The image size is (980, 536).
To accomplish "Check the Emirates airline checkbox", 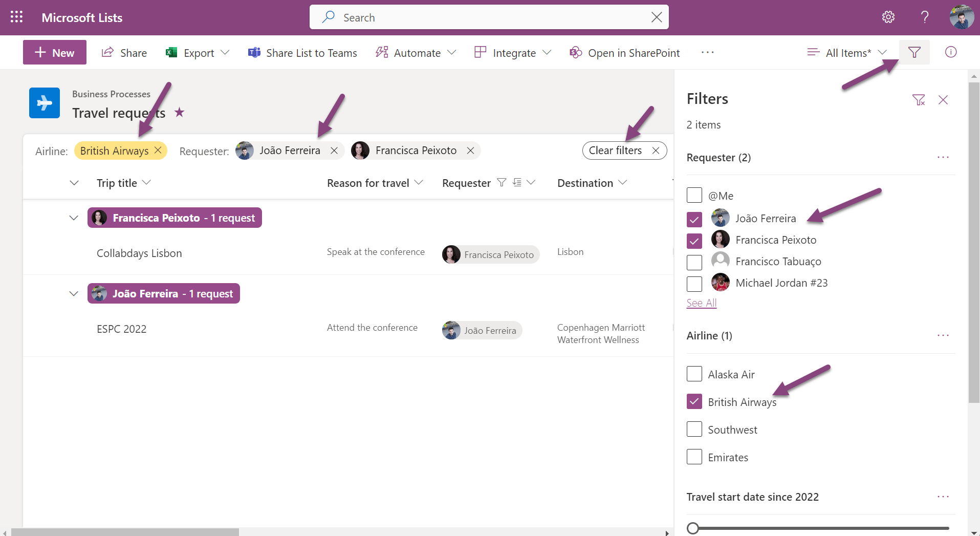I will tap(694, 457).
